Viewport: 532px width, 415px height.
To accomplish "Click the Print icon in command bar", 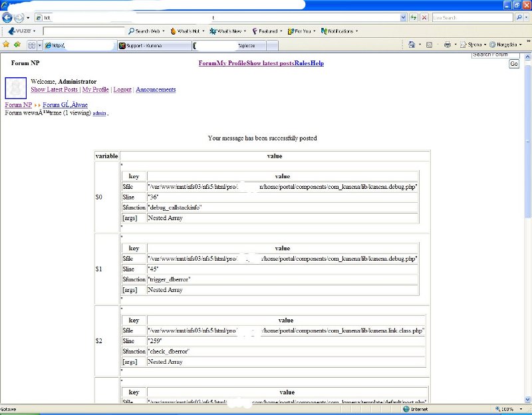I will 448,45.
